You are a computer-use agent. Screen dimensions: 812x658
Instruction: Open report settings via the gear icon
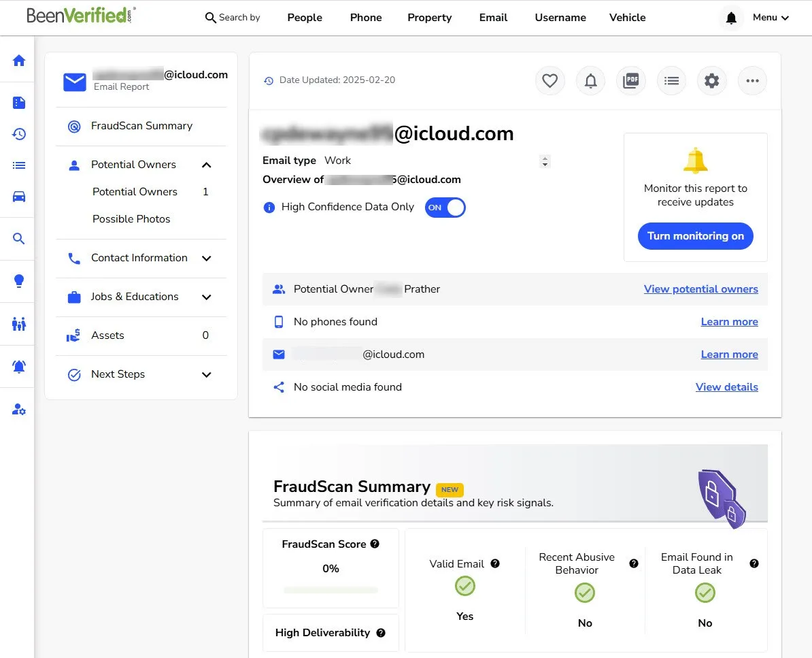click(x=711, y=80)
